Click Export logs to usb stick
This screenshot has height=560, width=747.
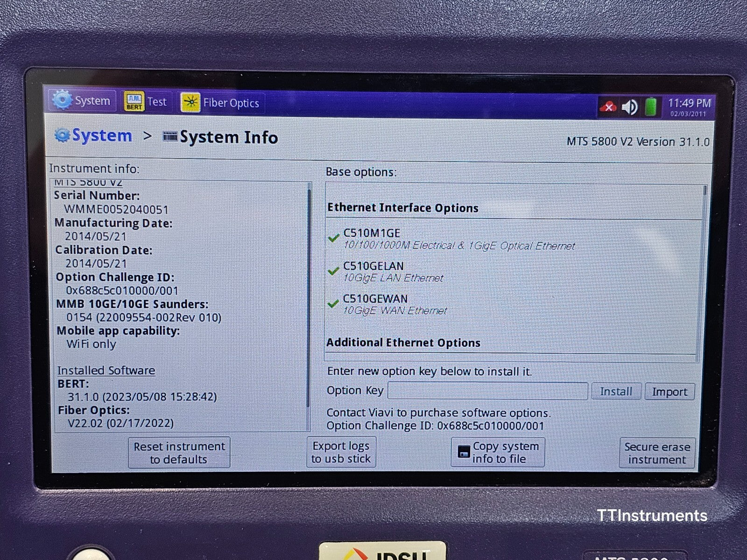[x=341, y=452]
